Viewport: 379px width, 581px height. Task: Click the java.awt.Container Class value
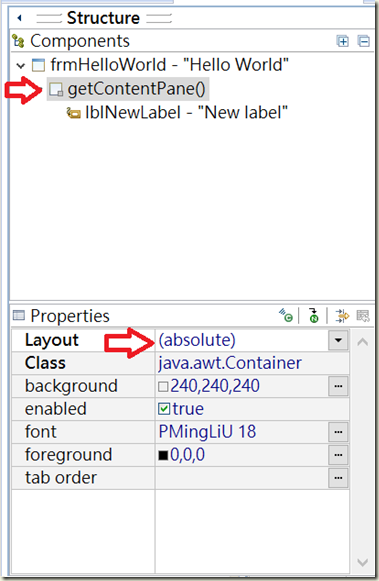pos(230,363)
